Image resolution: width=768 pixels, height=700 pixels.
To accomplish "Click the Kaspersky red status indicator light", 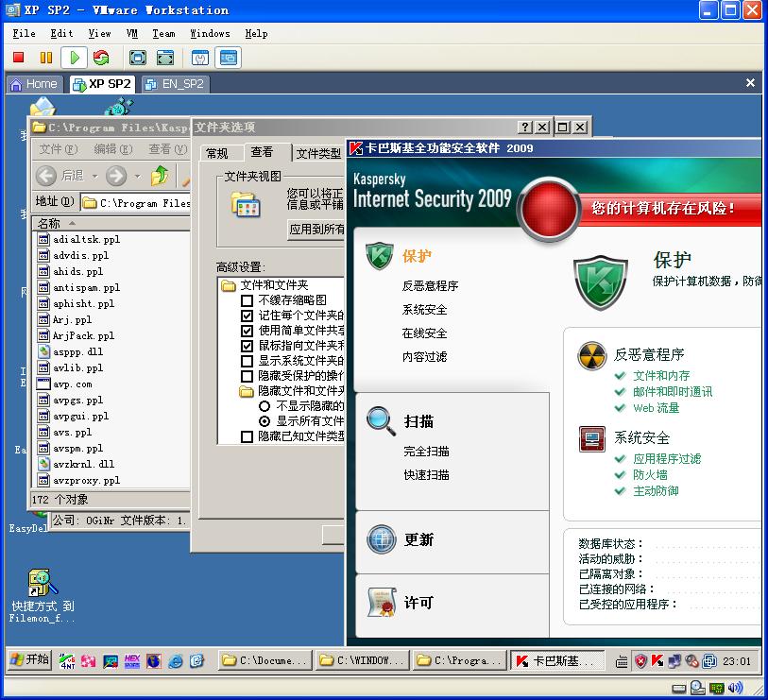I will pos(549,208).
